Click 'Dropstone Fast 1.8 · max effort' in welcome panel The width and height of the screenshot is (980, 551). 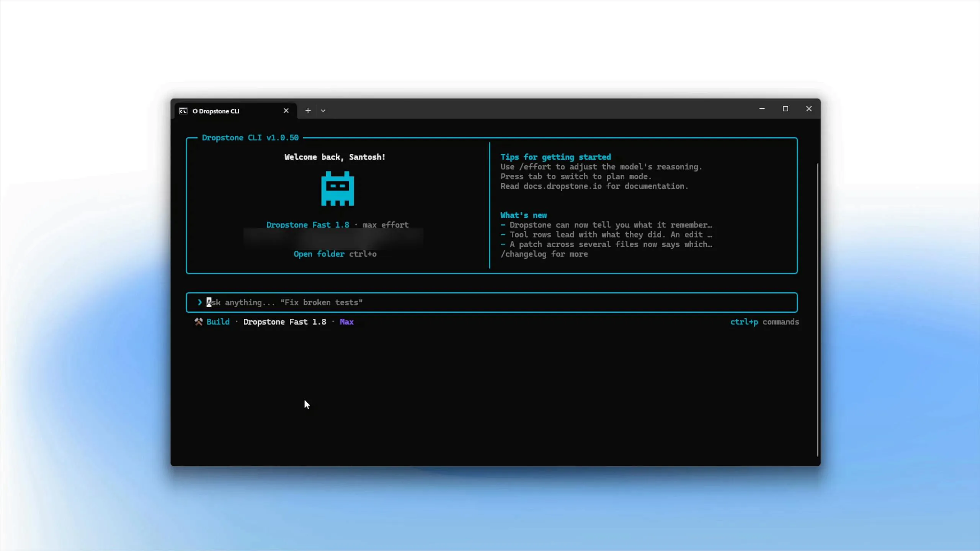337,225
